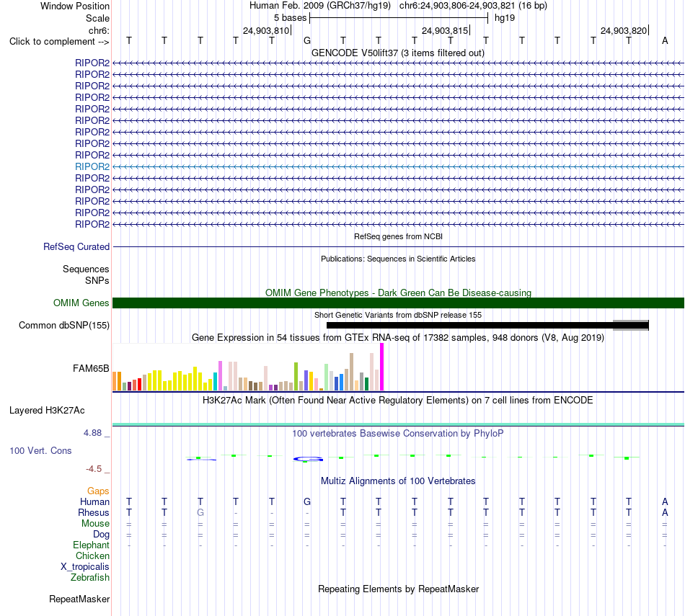Click the Elephant species label
This screenshot has width=685, height=616.
(91, 545)
